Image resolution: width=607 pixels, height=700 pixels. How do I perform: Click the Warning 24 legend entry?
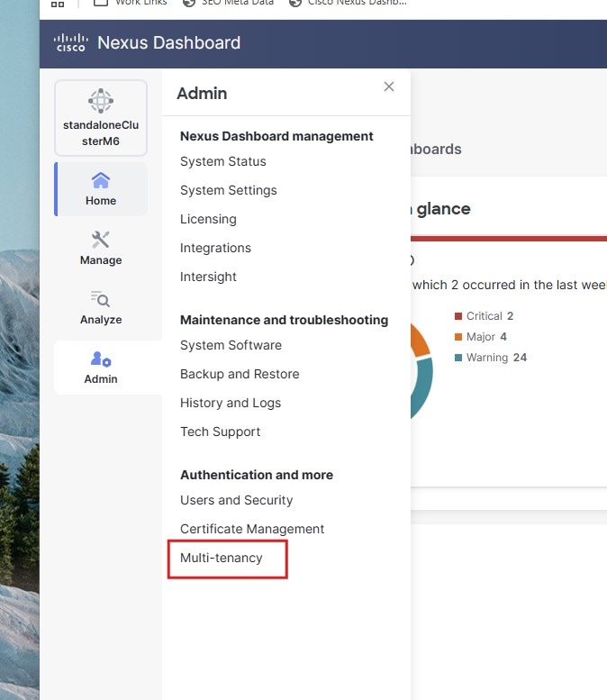491,358
